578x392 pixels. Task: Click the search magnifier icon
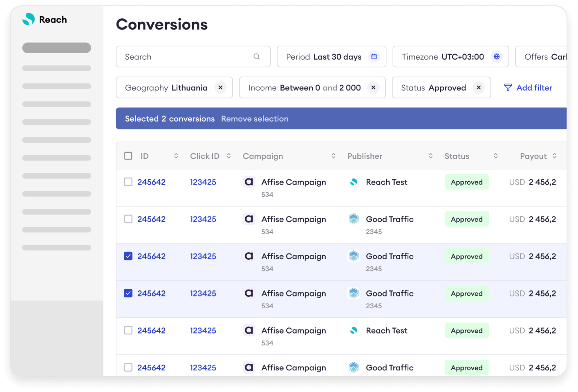(257, 57)
